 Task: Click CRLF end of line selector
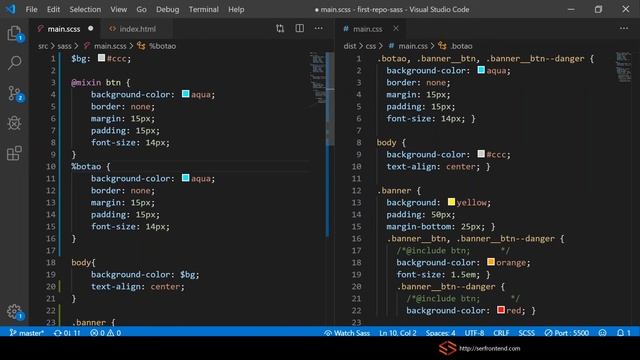pyautogui.click(x=501, y=333)
